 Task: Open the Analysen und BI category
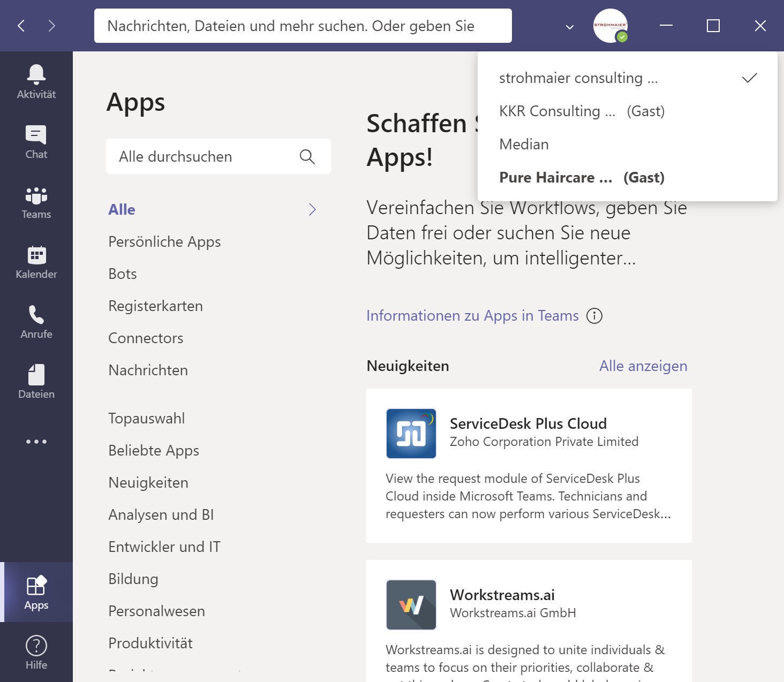[x=161, y=515]
